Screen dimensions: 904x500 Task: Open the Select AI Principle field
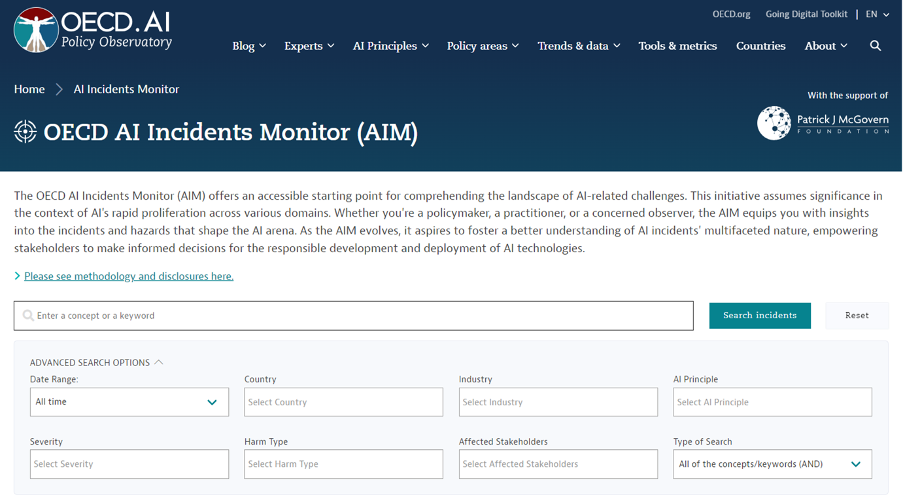tap(773, 402)
